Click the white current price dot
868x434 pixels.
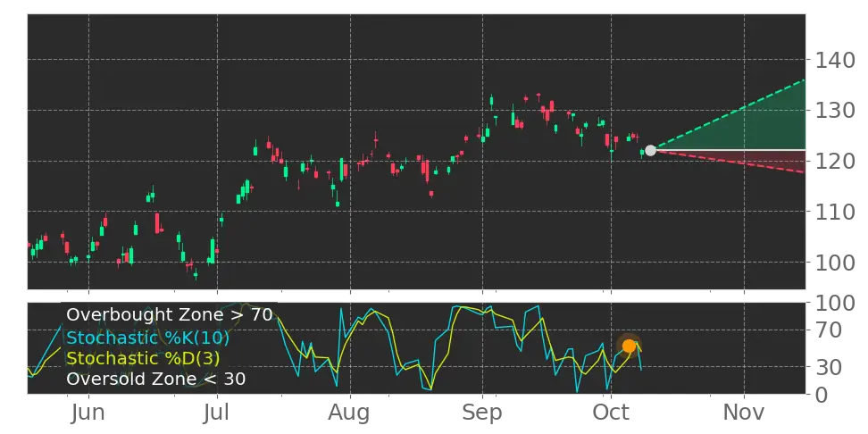[650, 150]
